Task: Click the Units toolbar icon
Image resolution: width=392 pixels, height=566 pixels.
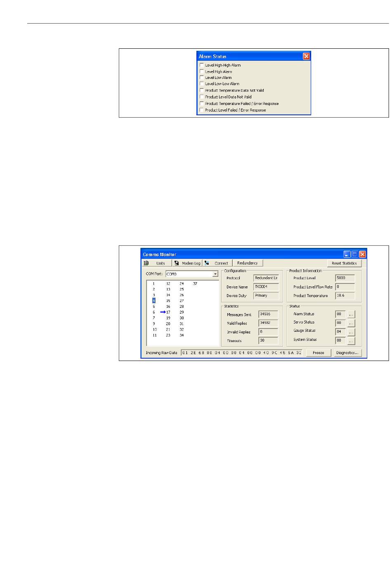Action: click(x=146, y=263)
